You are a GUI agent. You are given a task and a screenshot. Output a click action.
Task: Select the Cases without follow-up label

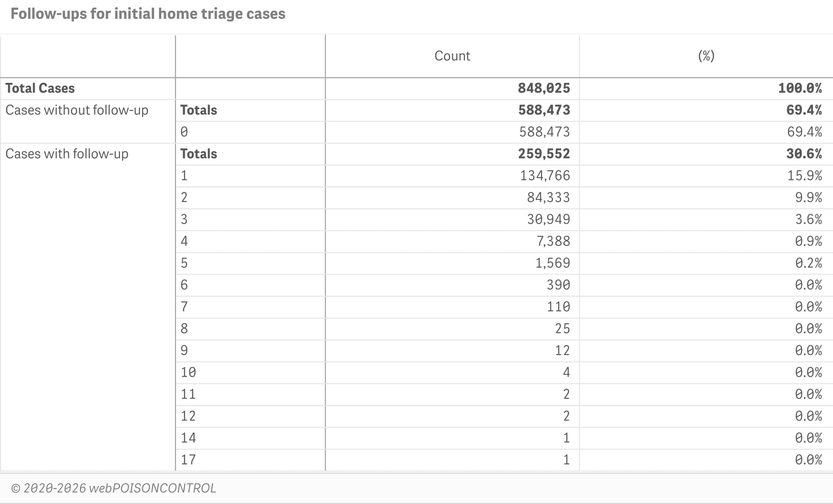click(x=77, y=110)
